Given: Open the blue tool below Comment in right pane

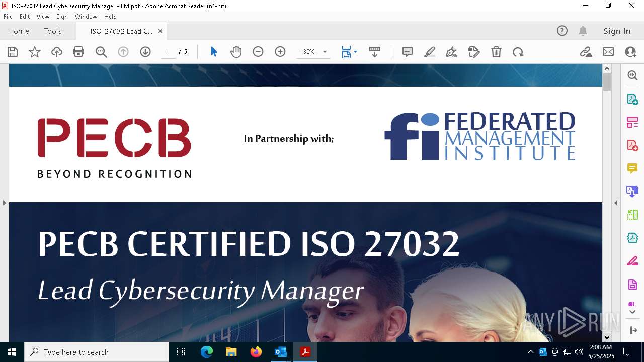Looking at the screenshot, I should [632, 192].
